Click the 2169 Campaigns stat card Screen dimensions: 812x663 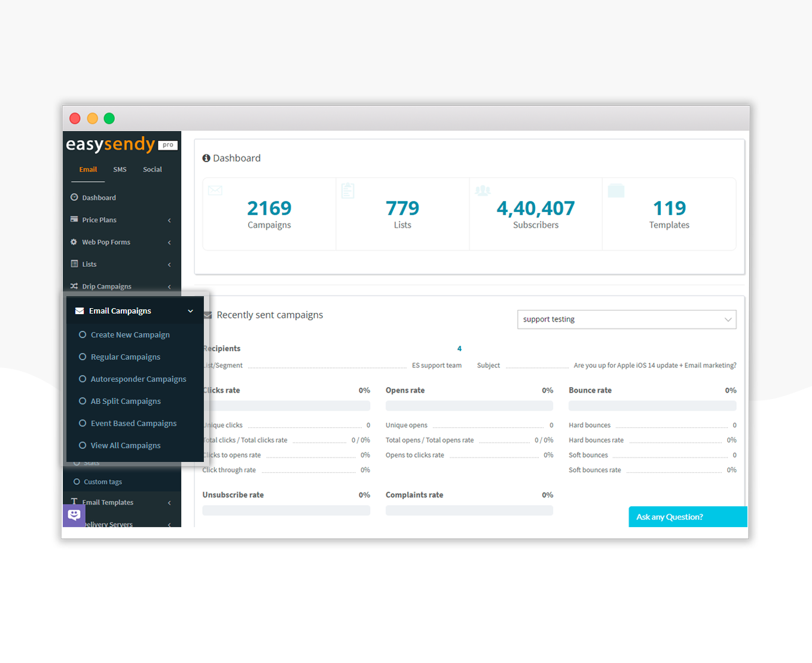point(269,214)
